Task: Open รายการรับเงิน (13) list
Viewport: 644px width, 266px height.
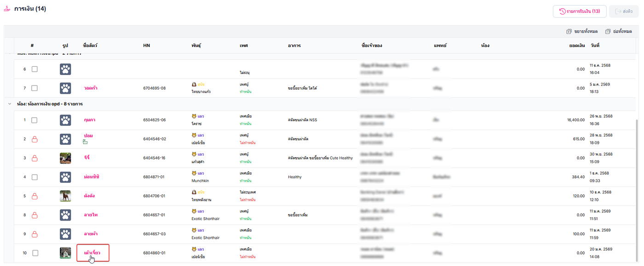Action: pos(579,11)
